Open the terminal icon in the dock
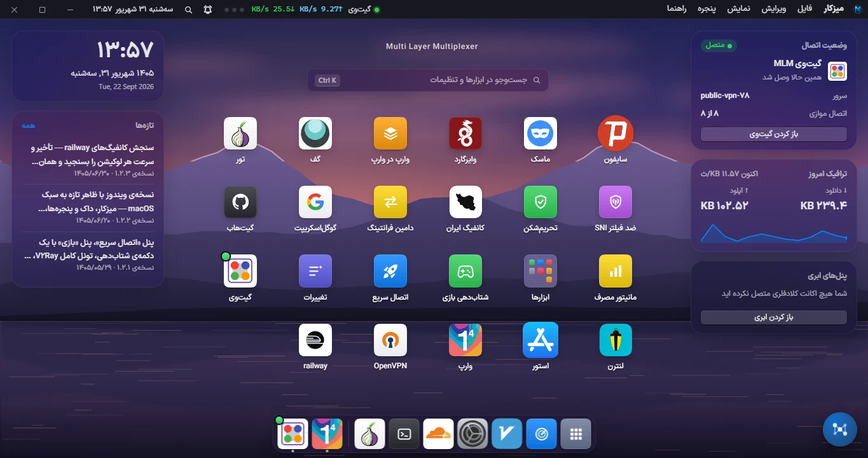The height and width of the screenshot is (458, 868). (404, 434)
